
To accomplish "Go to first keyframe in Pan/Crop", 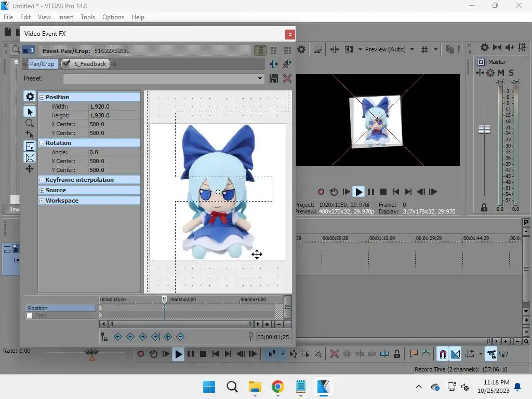I will coord(118,337).
